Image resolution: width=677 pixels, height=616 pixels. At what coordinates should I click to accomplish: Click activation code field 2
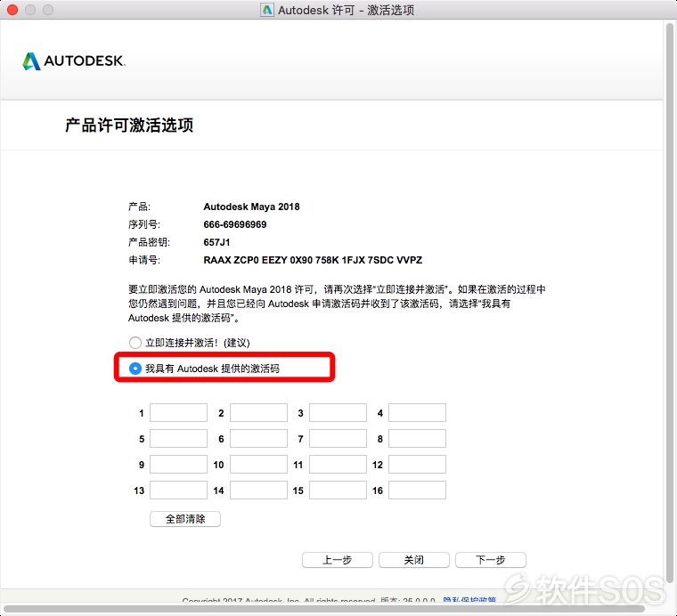pos(258,413)
